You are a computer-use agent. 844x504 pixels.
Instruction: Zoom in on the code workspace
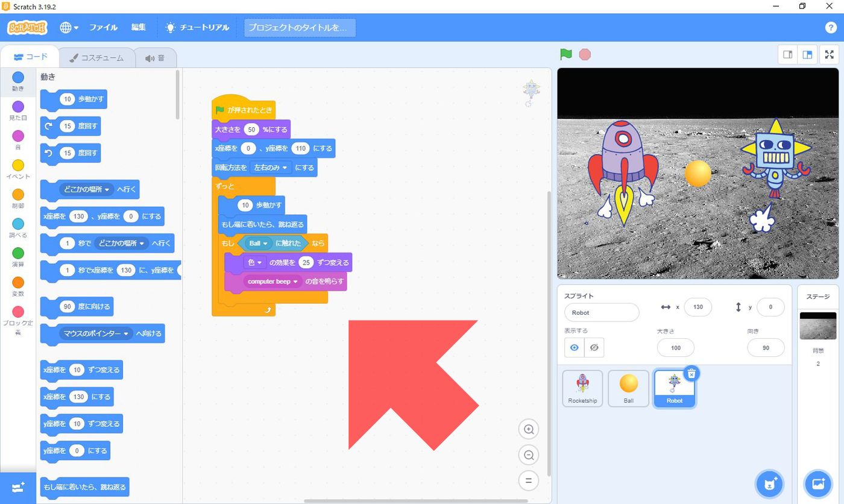(529, 429)
